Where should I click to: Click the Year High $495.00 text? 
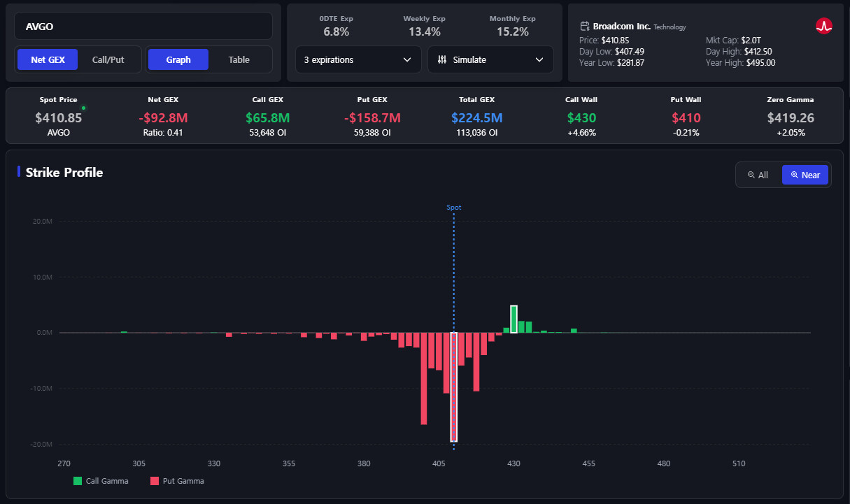coord(740,63)
